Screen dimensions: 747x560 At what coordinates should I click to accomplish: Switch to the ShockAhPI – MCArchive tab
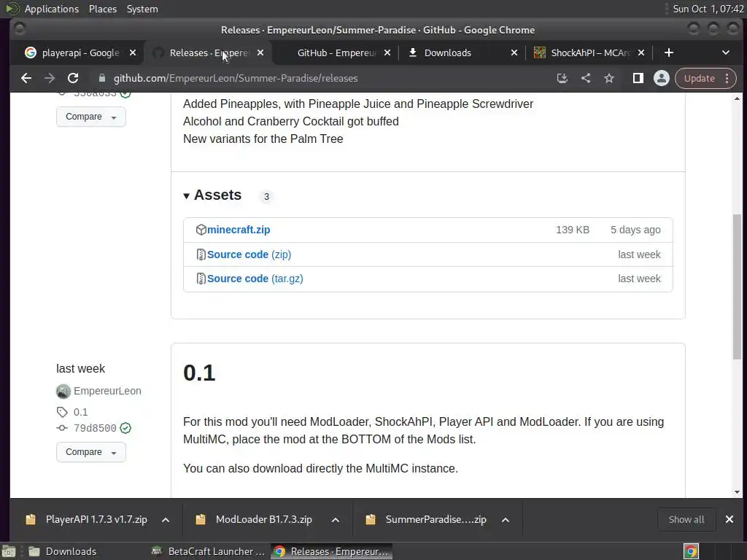(590, 52)
